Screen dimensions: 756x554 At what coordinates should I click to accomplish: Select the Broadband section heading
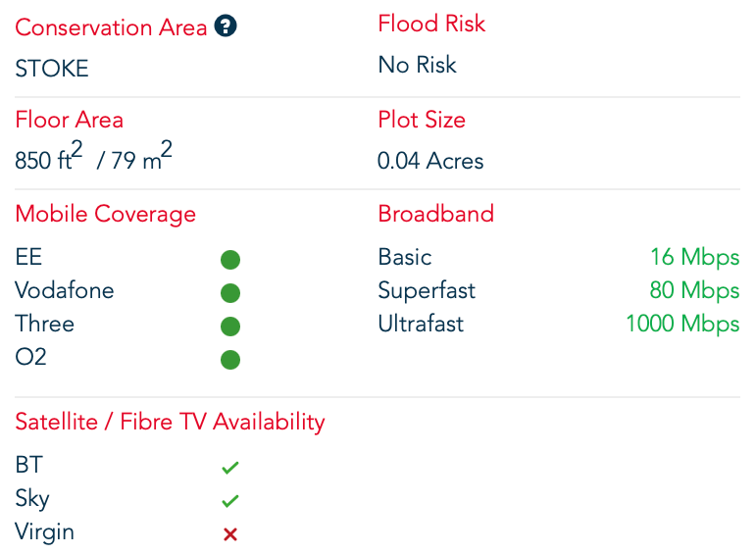tap(436, 214)
